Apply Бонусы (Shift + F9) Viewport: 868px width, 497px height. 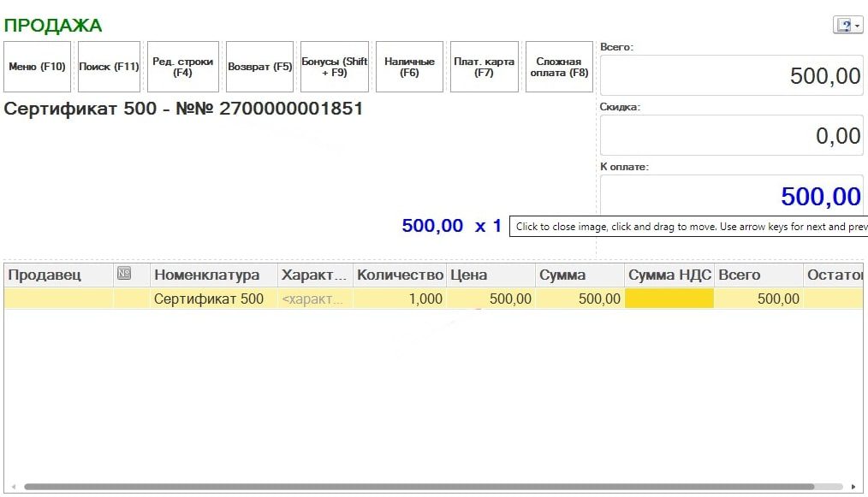[x=334, y=67]
